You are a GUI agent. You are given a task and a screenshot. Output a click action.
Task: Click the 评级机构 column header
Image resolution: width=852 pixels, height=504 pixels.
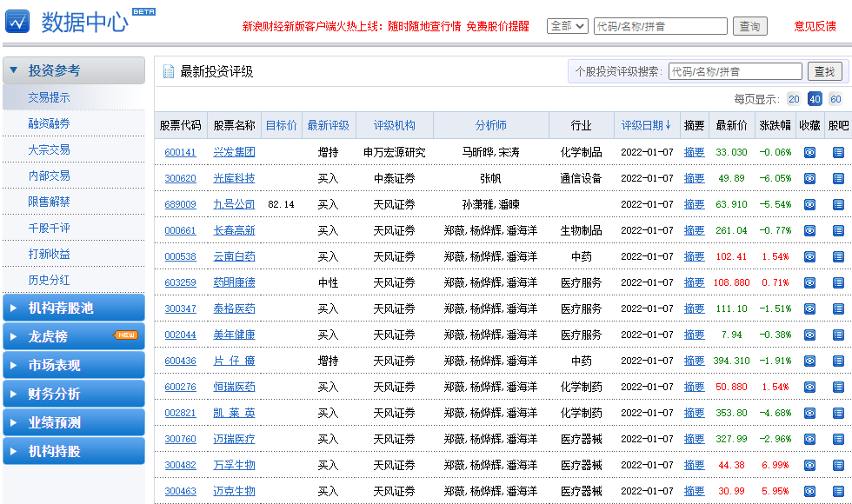[395, 125]
